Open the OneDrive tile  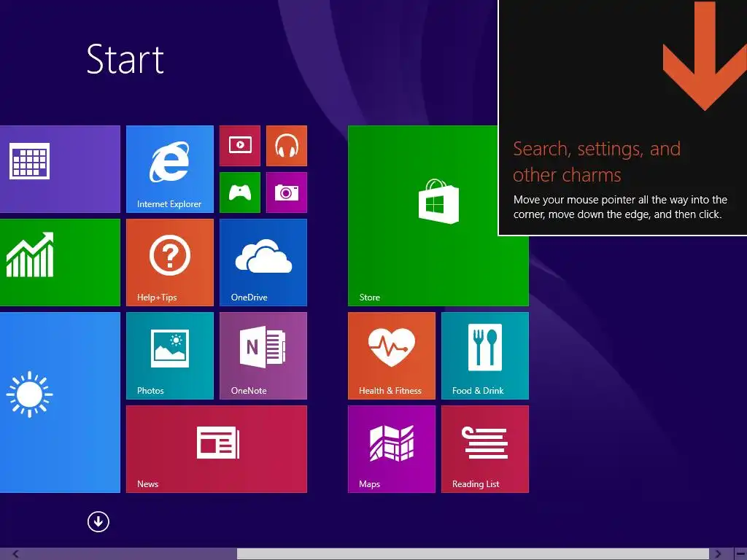[263, 262]
